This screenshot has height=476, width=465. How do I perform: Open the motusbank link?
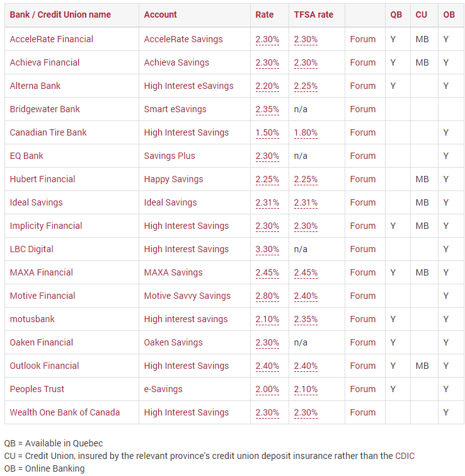tap(32, 319)
